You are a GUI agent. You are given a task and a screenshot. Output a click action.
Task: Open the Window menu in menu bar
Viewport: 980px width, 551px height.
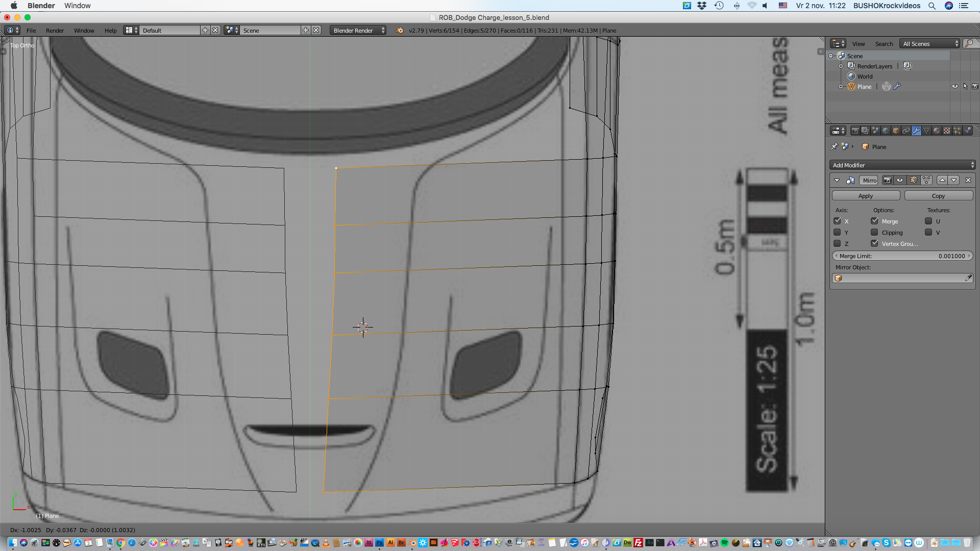click(77, 6)
